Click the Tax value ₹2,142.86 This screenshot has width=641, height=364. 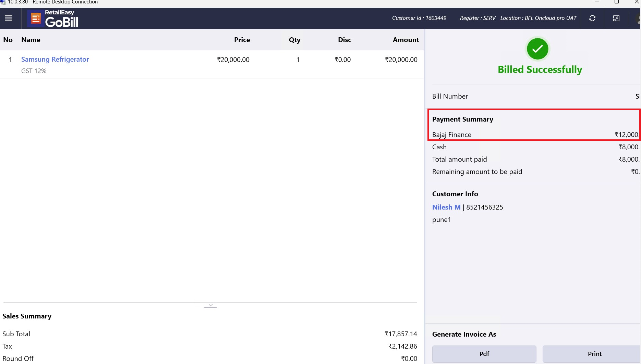403,346
